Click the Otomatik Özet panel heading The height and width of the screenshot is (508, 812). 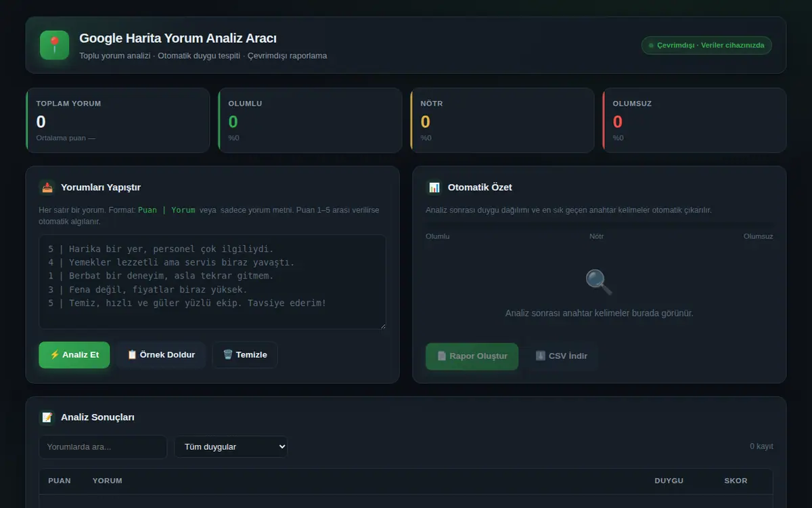[x=480, y=187]
